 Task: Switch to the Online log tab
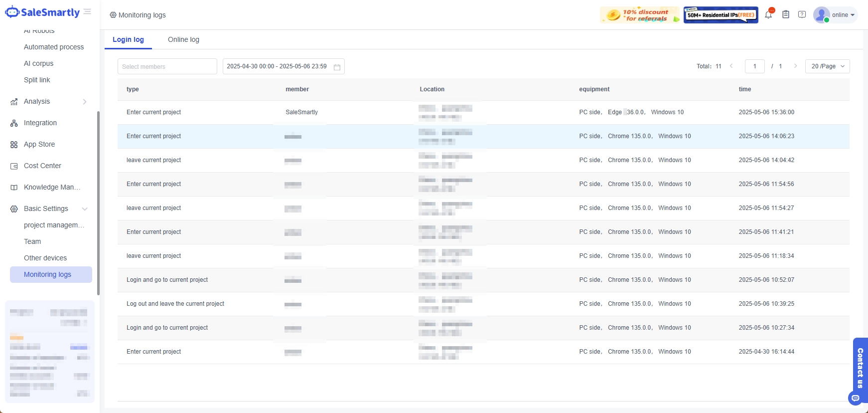click(183, 40)
